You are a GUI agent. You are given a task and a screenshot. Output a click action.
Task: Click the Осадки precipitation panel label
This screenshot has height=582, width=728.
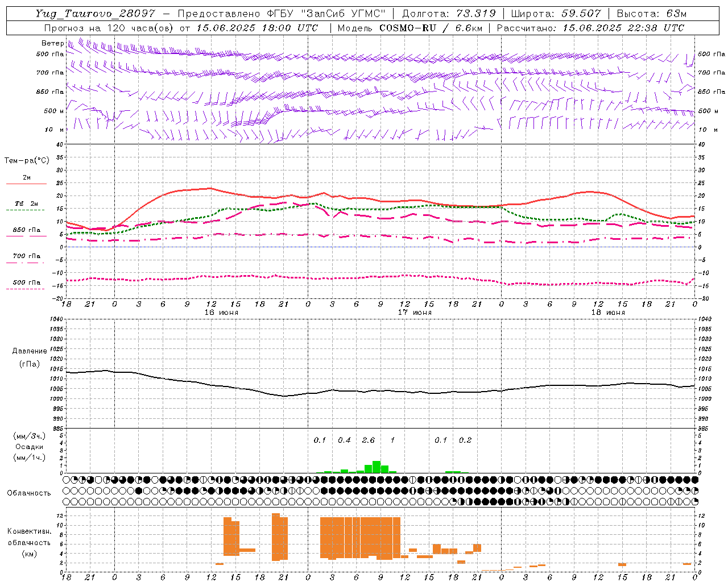(x=29, y=447)
